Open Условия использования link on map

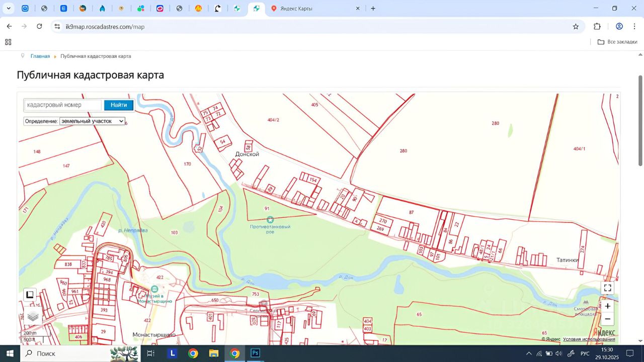(589, 339)
